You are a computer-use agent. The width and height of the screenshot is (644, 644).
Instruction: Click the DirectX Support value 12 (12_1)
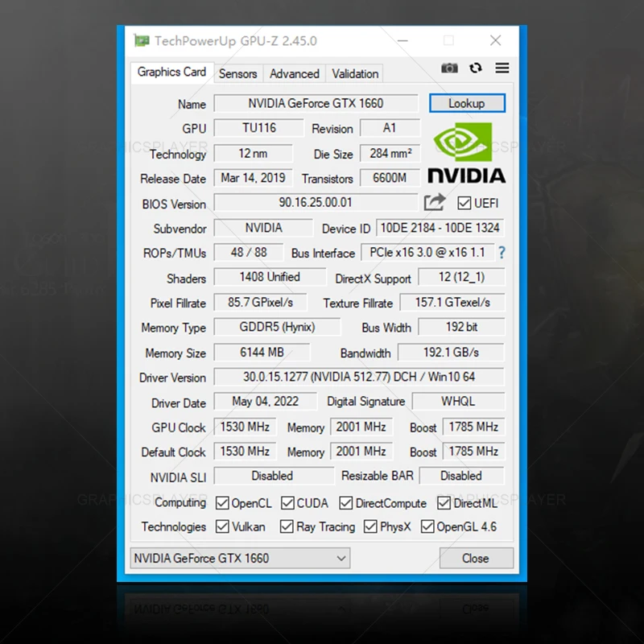pos(461,277)
